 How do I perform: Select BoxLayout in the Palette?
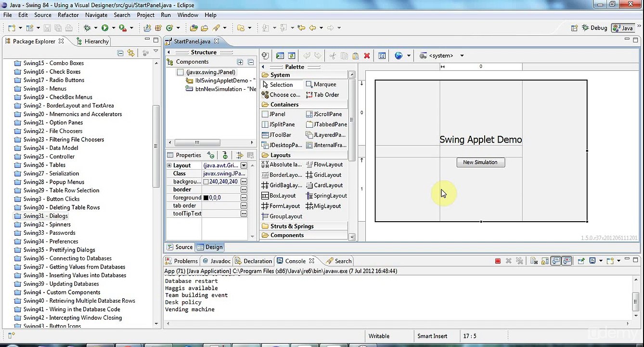279,196
